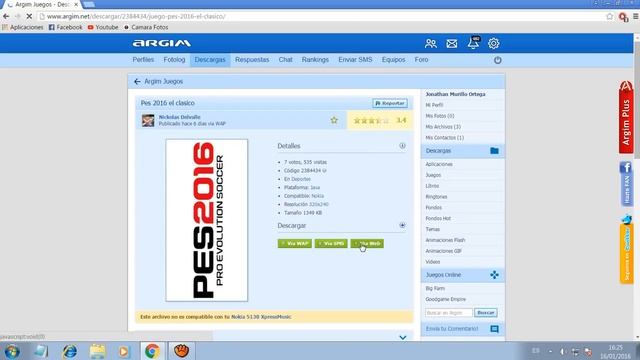The image size is (640, 360).
Task: Open the notifications bell icon
Action: pos(473,43)
